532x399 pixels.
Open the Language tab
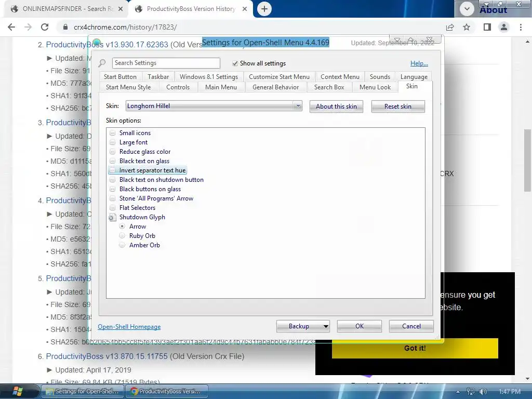[x=414, y=77]
